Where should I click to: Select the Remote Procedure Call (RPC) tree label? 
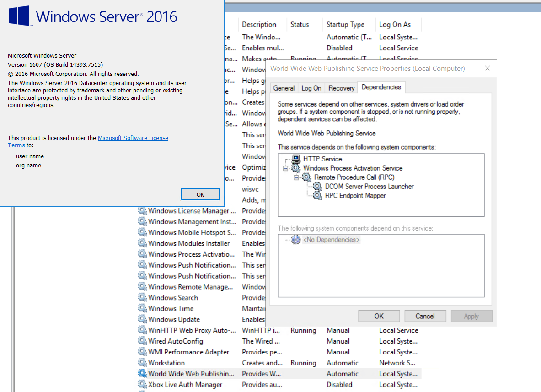click(354, 177)
